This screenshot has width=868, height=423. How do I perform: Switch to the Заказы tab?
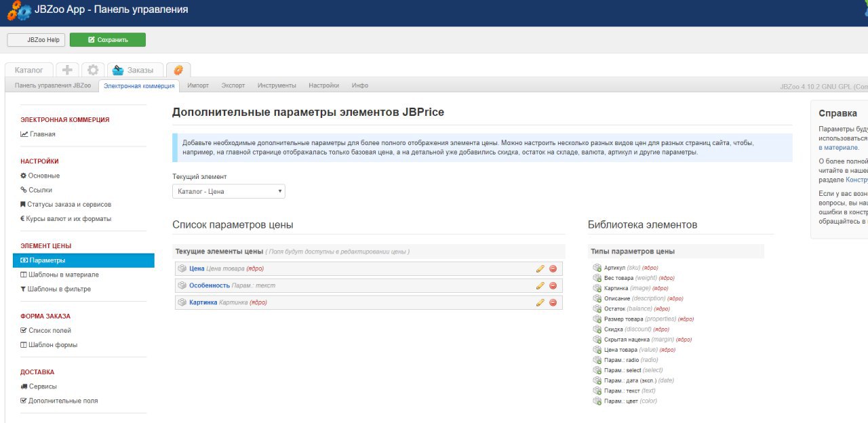point(135,70)
